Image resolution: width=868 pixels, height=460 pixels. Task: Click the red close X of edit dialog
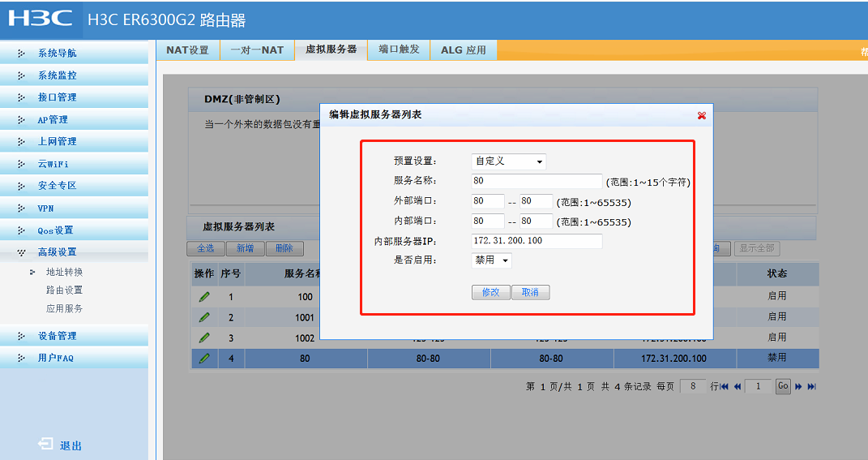click(x=701, y=115)
